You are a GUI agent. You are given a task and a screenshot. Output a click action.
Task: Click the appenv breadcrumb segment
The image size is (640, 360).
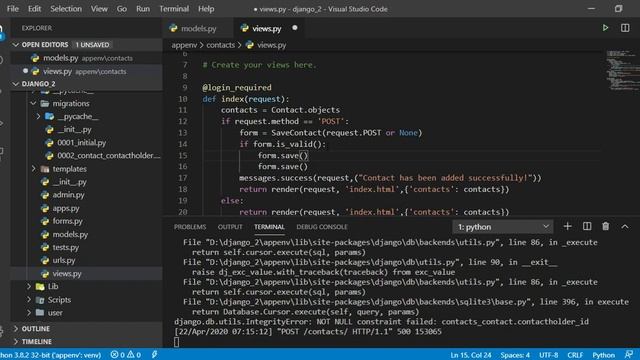click(184, 45)
